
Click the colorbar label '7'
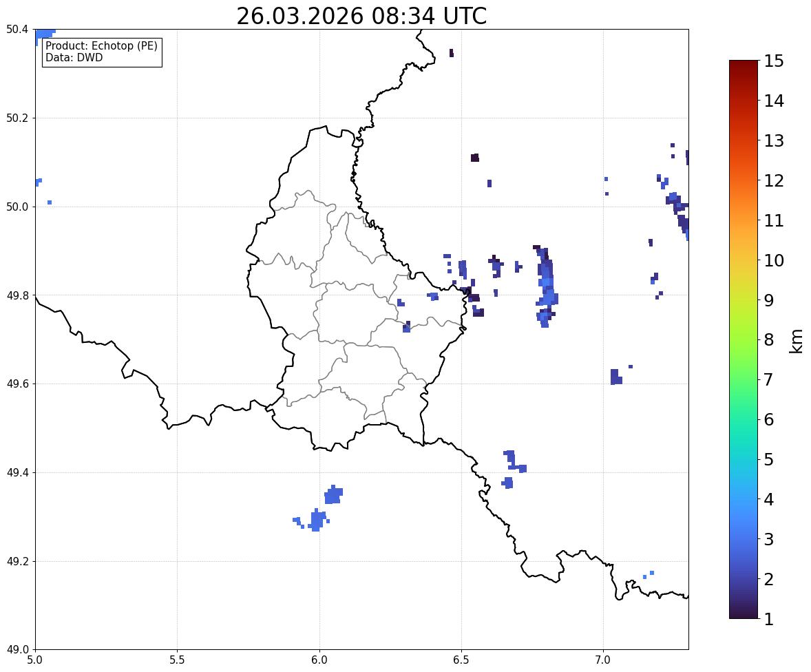tap(769, 379)
